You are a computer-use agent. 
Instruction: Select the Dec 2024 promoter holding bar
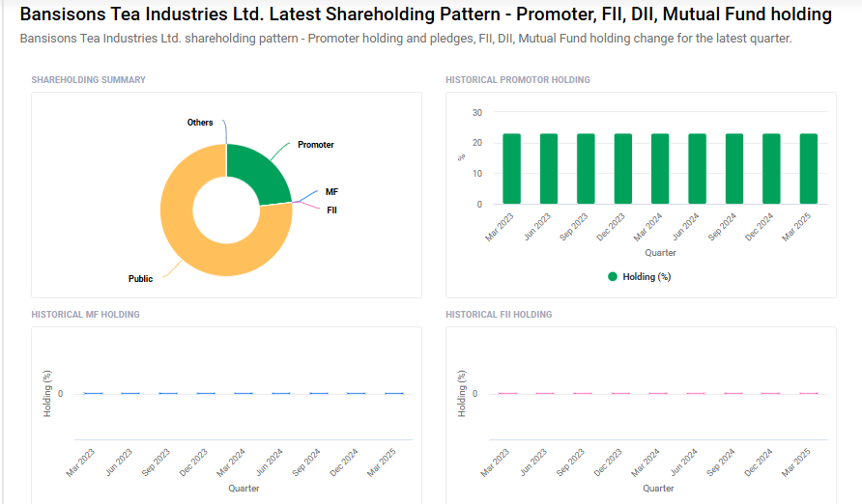[771, 169]
